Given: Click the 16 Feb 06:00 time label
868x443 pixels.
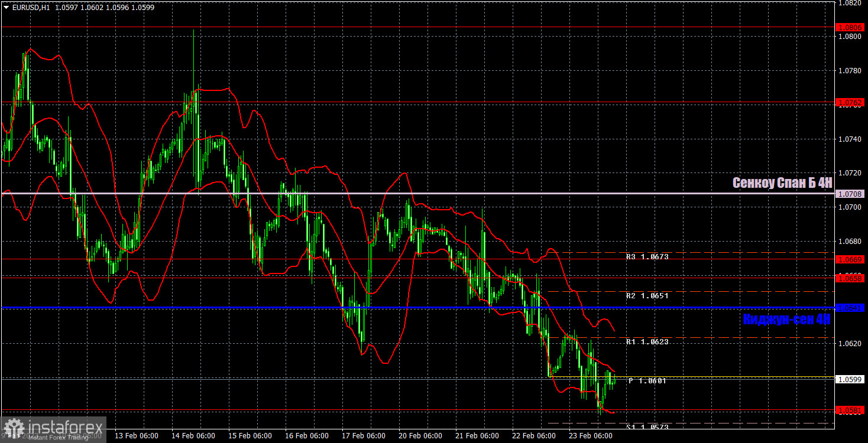Looking at the screenshot, I should 307,436.
